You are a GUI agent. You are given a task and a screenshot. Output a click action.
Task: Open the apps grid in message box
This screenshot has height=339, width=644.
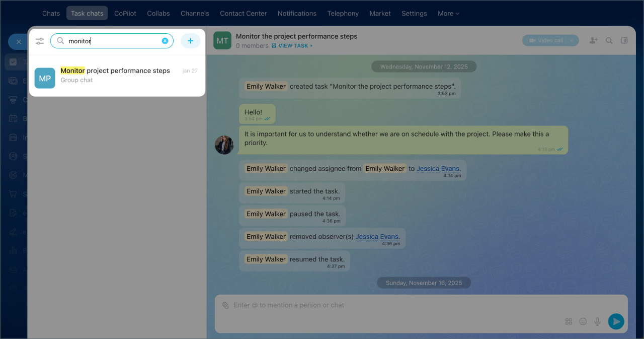(569, 321)
